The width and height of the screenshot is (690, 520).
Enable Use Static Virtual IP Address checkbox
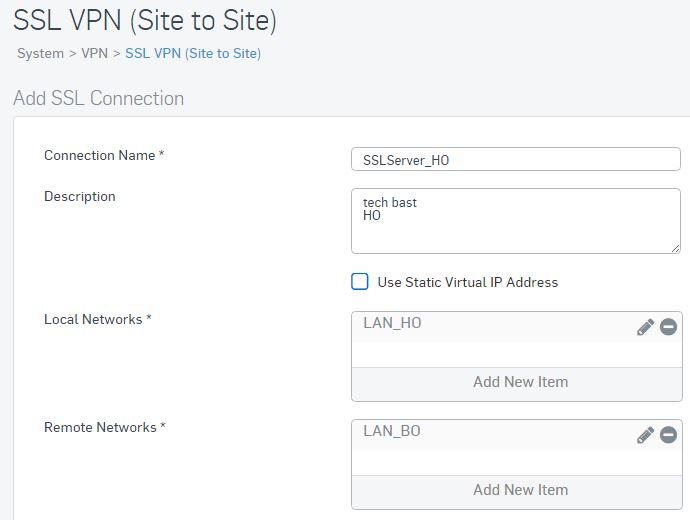[x=360, y=282]
